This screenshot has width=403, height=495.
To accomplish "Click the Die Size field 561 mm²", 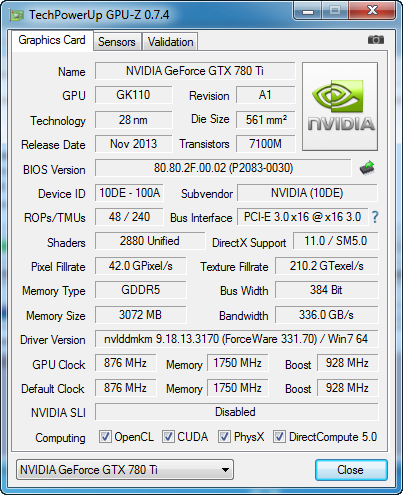I will pos(265,120).
